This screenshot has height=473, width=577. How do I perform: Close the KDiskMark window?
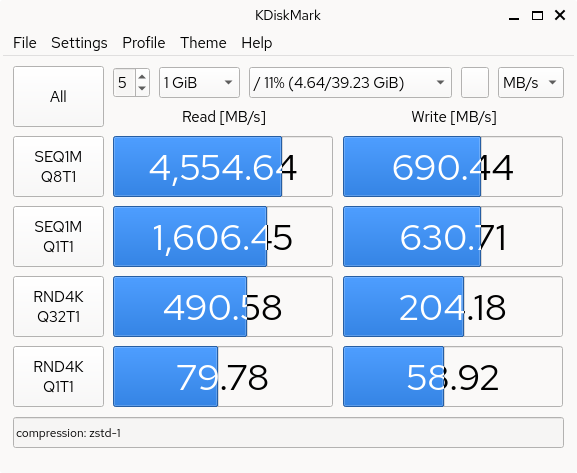coord(560,15)
